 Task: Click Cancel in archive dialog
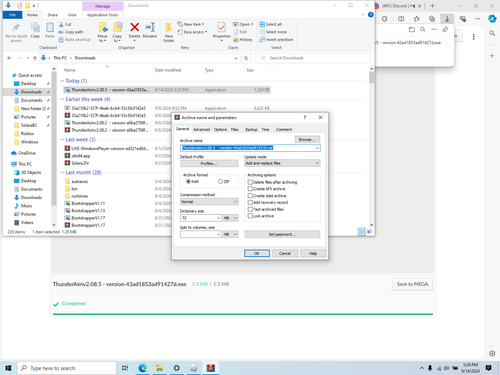tap(285, 253)
